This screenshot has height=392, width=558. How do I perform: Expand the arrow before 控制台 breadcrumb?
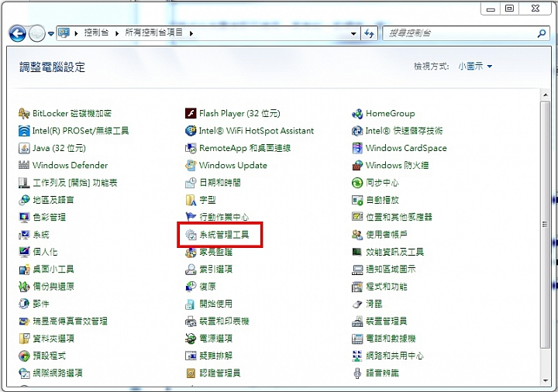(x=76, y=33)
